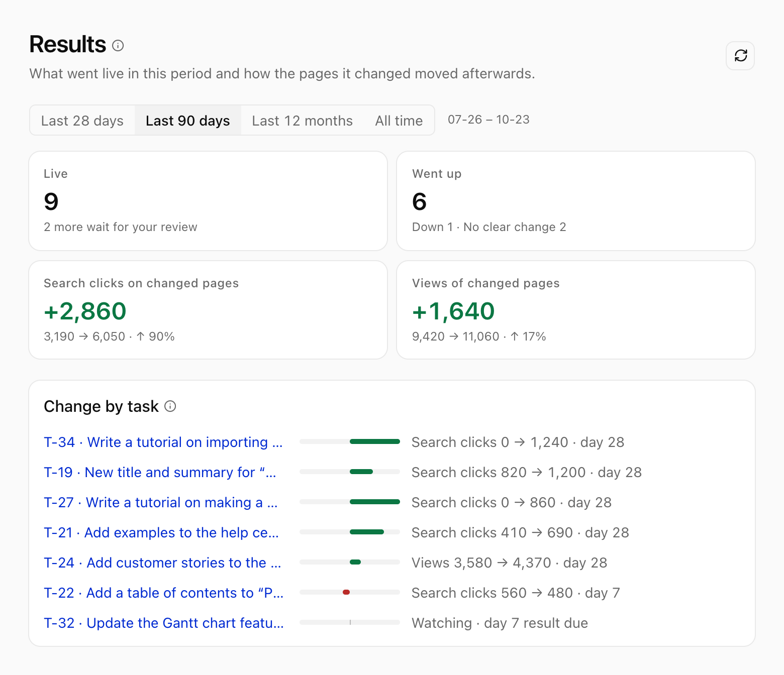Go to task T-27 tutorial link
The image size is (784, 675).
(x=161, y=502)
